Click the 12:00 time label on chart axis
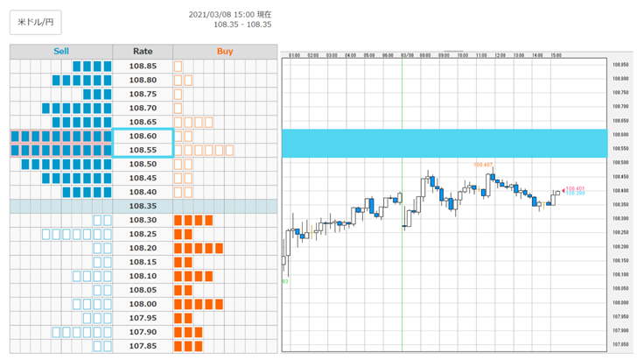644x360 pixels. pyautogui.click(x=500, y=55)
